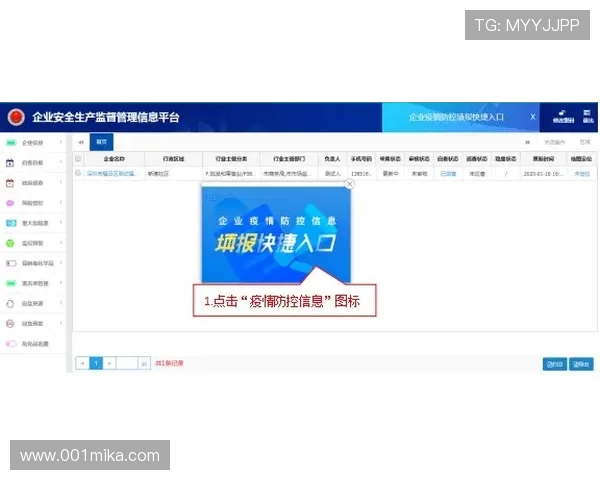600x480 pixels.
Task: Open the tab operations dropdown at right
Action: (555, 142)
